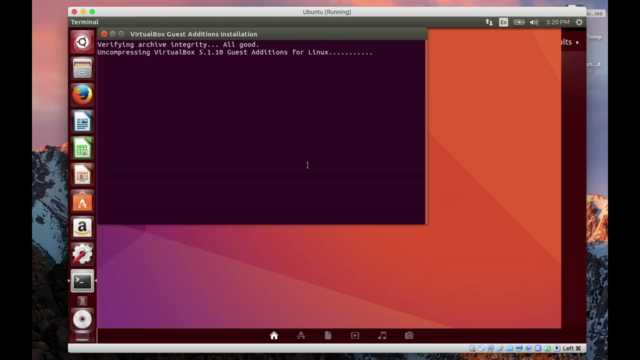Open the En keyboard layout indicator
The image size is (640, 360).
(503, 22)
